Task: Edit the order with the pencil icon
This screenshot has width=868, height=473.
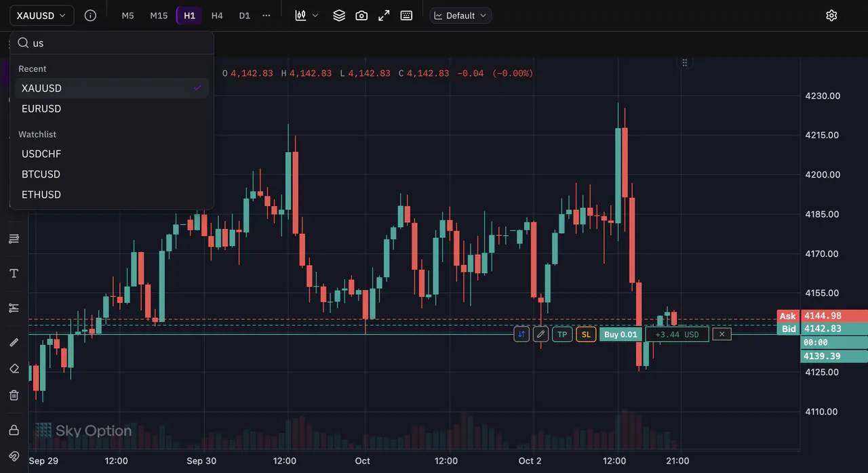Action: (x=540, y=334)
